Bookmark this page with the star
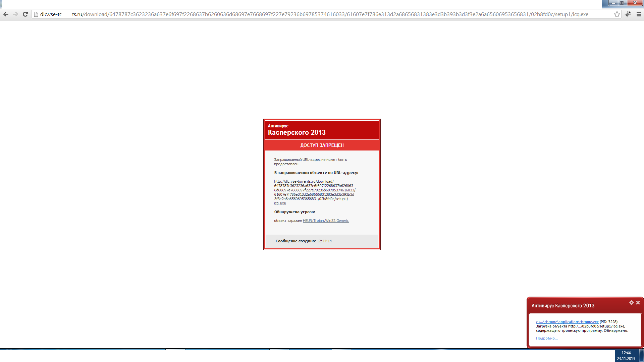The width and height of the screenshot is (644, 362). click(617, 14)
